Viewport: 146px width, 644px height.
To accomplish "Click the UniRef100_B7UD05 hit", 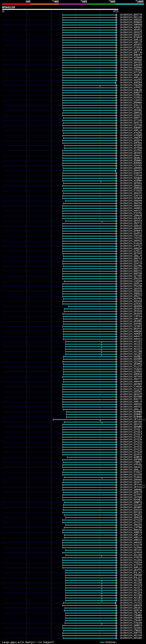I will 131,37.
